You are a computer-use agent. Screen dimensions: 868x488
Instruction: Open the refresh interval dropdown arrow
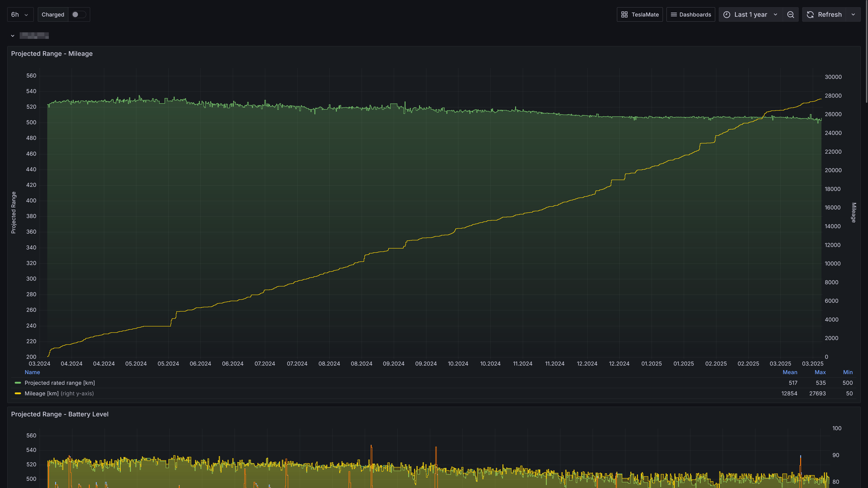[853, 14]
